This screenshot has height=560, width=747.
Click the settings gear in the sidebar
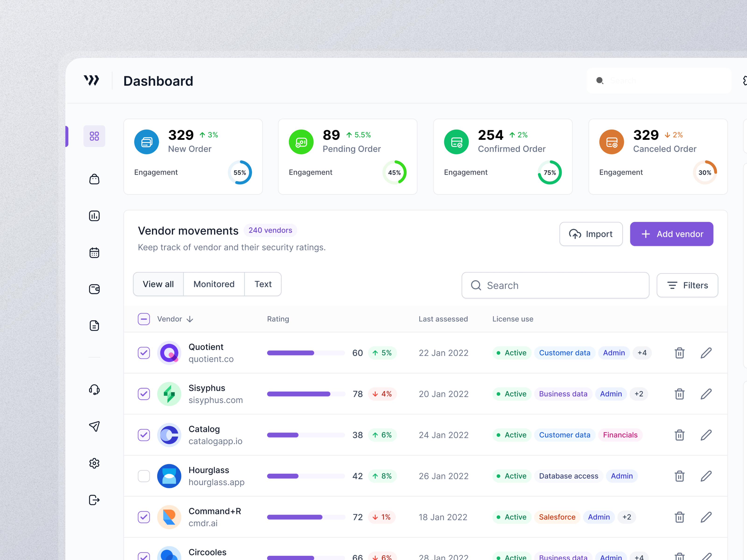[x=94, y=463]
